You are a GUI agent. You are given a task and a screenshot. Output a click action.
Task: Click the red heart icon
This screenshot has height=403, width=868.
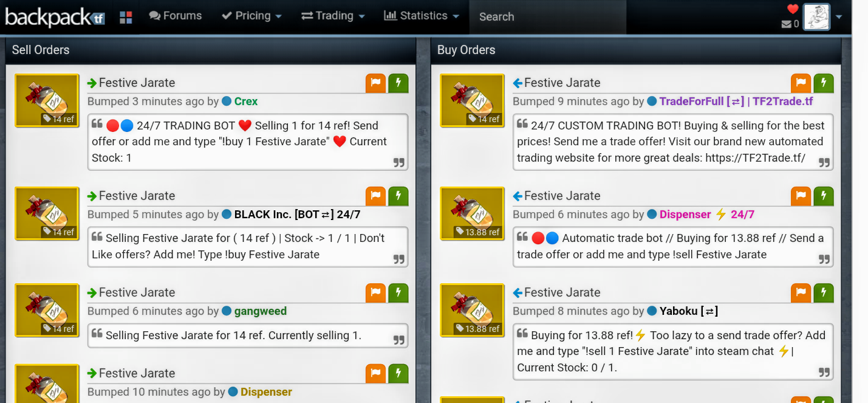click(x=793, y=9)
